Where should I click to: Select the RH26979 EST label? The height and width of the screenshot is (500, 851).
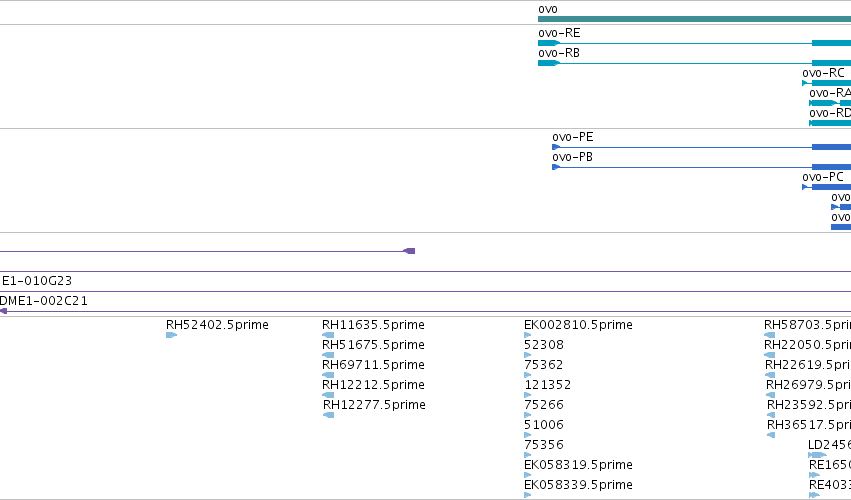[809, 385]
